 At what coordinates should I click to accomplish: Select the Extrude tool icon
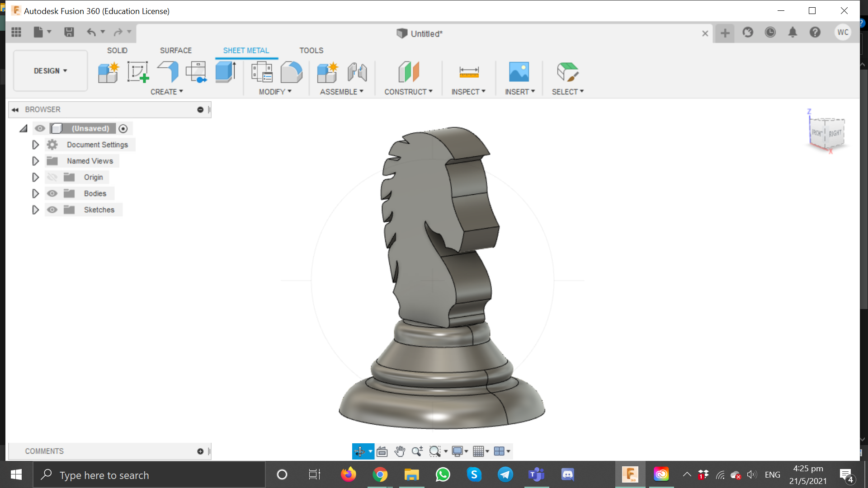pyautogui.click(x=226, y=72)
